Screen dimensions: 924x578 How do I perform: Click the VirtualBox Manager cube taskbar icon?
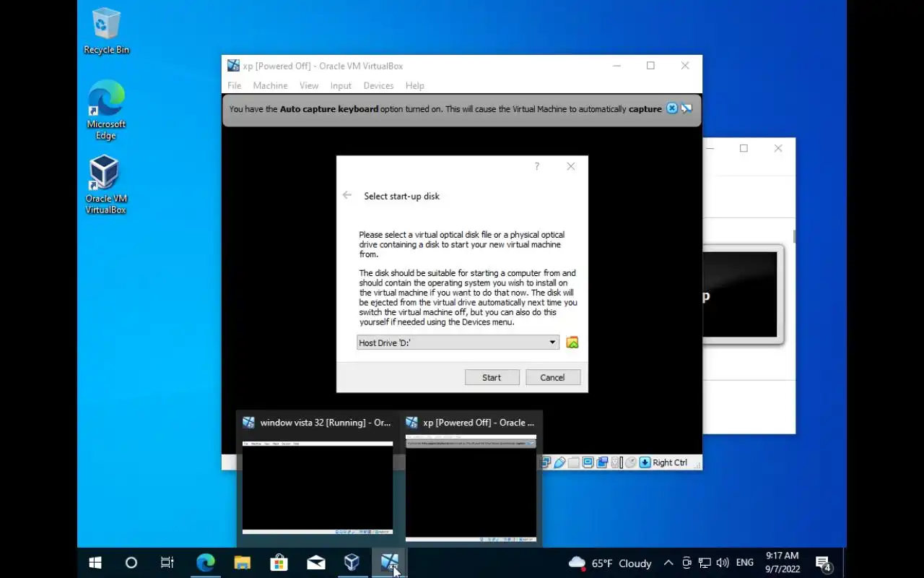pos(352,563)
